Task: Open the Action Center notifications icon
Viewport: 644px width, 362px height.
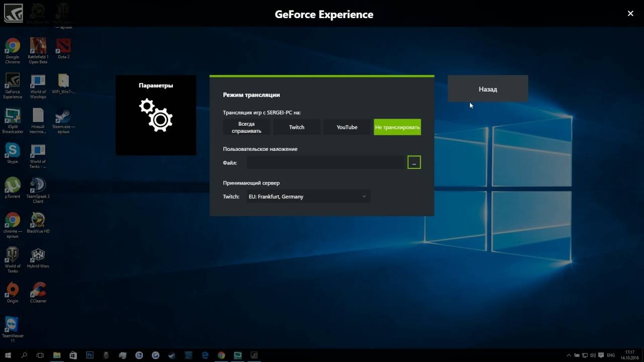Action: [x=602, y=355]
